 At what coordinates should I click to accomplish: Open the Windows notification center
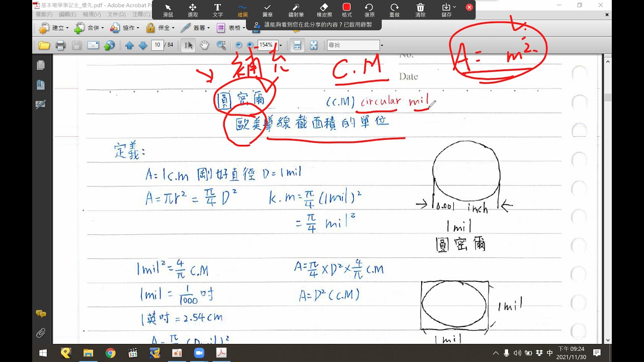(597, 353)
